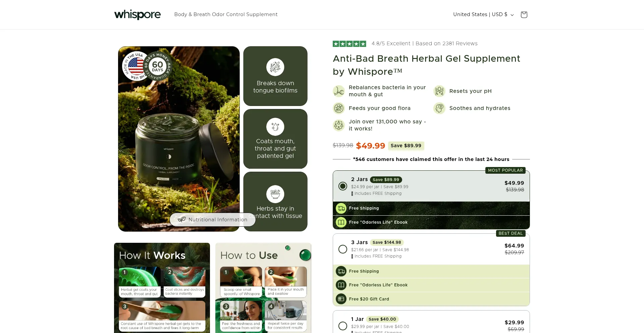Viewport: 644px width, 333px height.
Task: Click the Join over 131,000 community icon
Action: (x=339, y=125)
